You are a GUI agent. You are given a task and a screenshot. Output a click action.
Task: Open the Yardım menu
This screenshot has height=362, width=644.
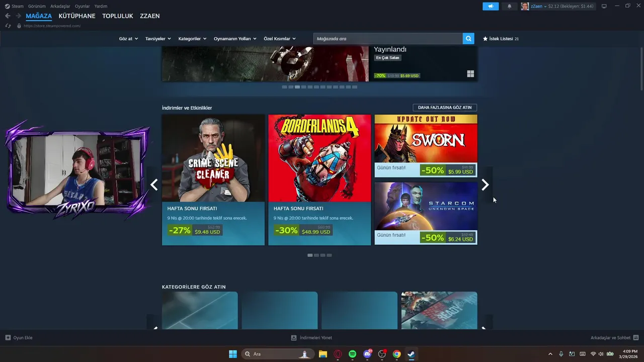tap(101, 6)
